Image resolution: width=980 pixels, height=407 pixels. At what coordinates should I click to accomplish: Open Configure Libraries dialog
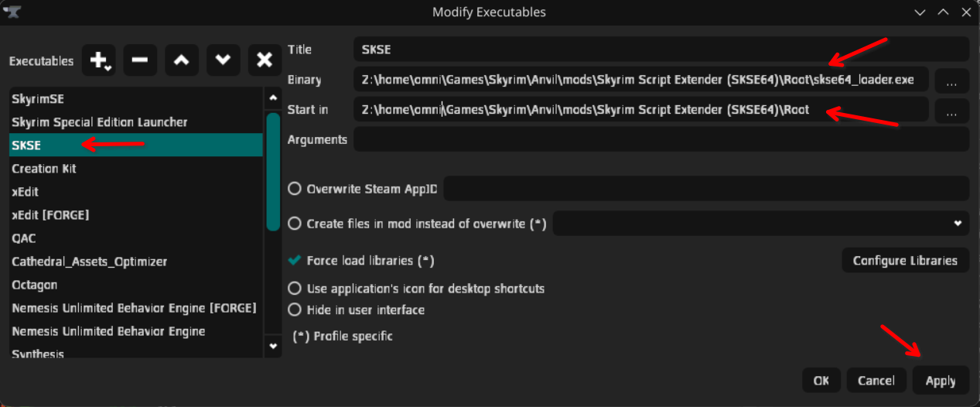(x=905, y=261)
